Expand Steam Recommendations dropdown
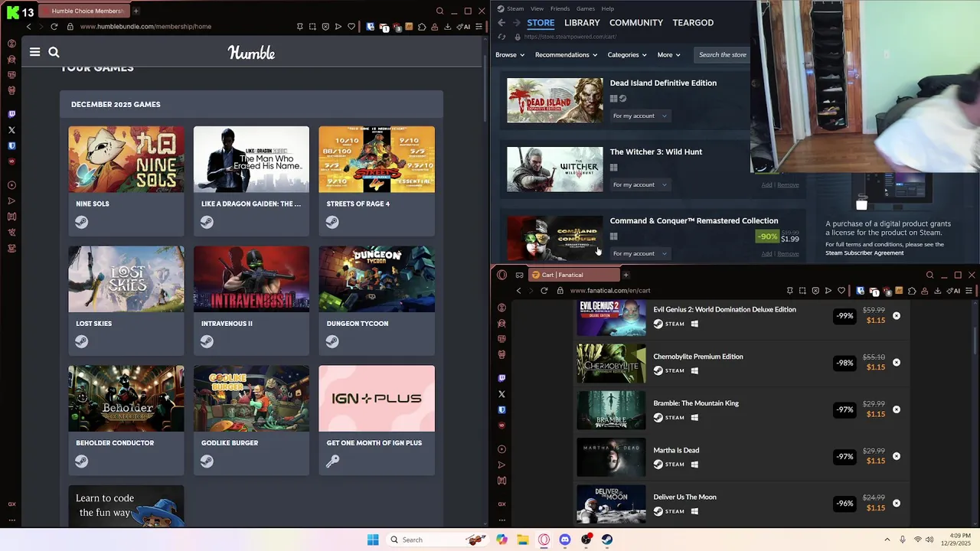The image size is (980, 551). 566,55
